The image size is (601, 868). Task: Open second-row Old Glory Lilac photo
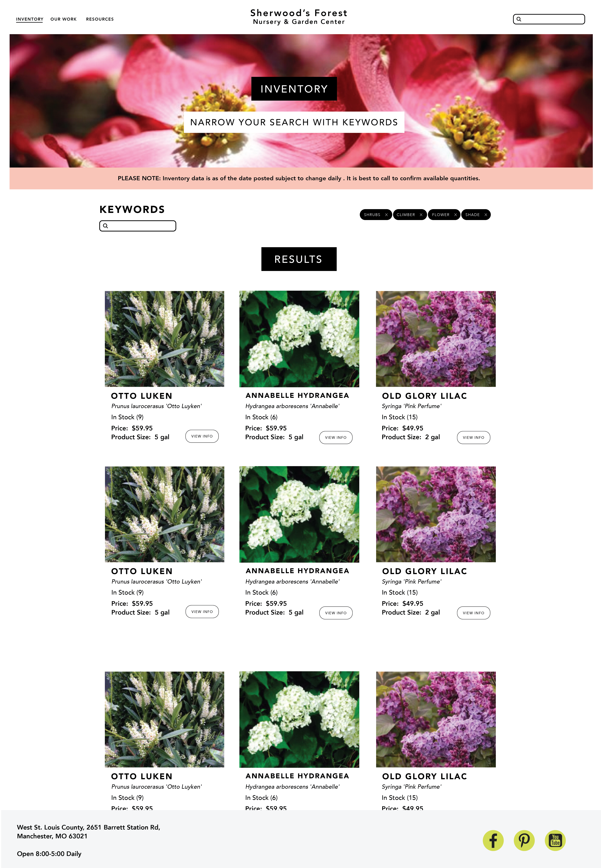pyautogui.click(x=436, y=514)
